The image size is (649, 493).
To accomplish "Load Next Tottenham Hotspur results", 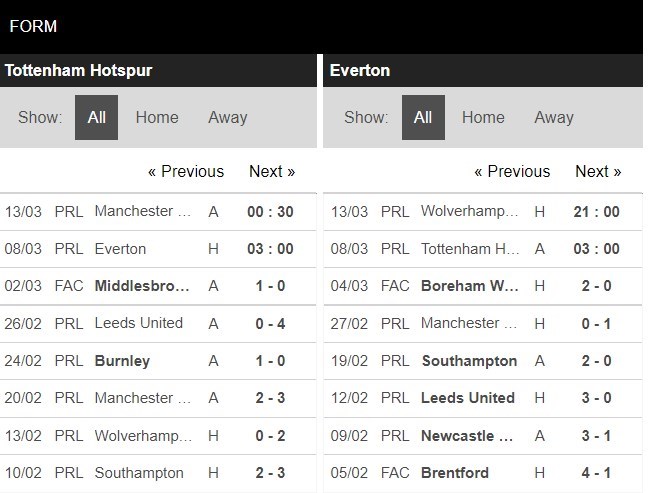I will tap(272, 171).
